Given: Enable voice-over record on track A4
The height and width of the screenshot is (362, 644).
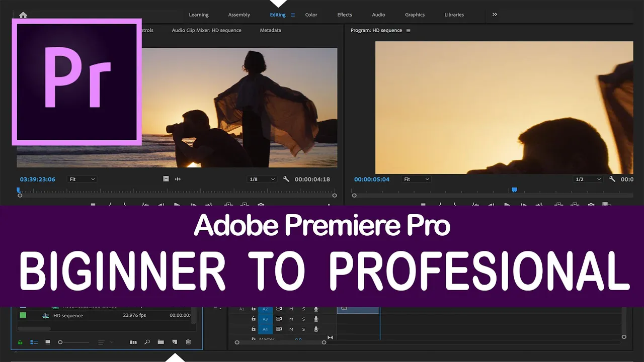Looking at the screenshot, I should [x=316, y=329].
